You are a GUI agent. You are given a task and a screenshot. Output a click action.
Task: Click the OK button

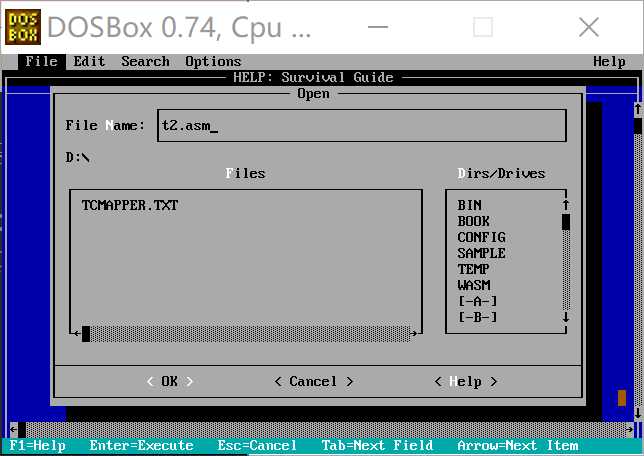[170, 381]
